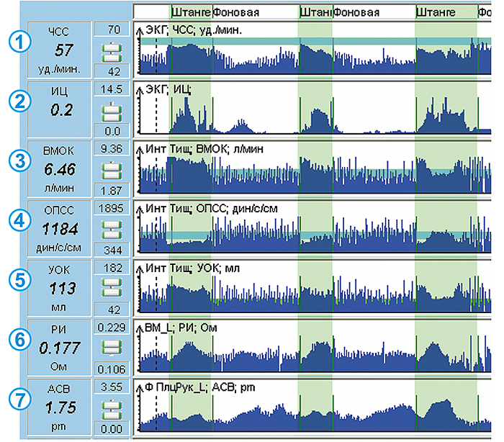Click the ВМОК upper limit field showing 9.36
This screenshot has width=504, height=442.
112,148
